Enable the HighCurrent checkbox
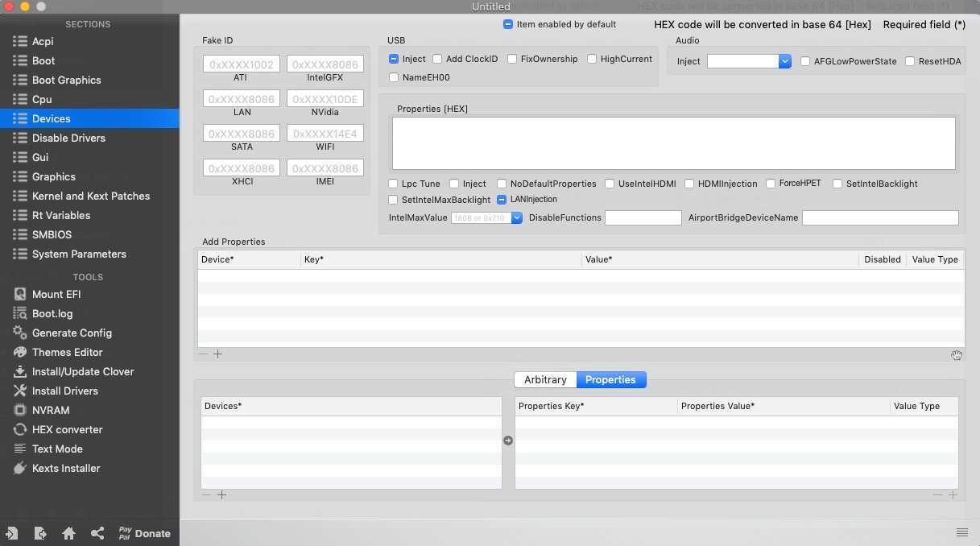Screen dimensions: 980x546 point(592,59)
